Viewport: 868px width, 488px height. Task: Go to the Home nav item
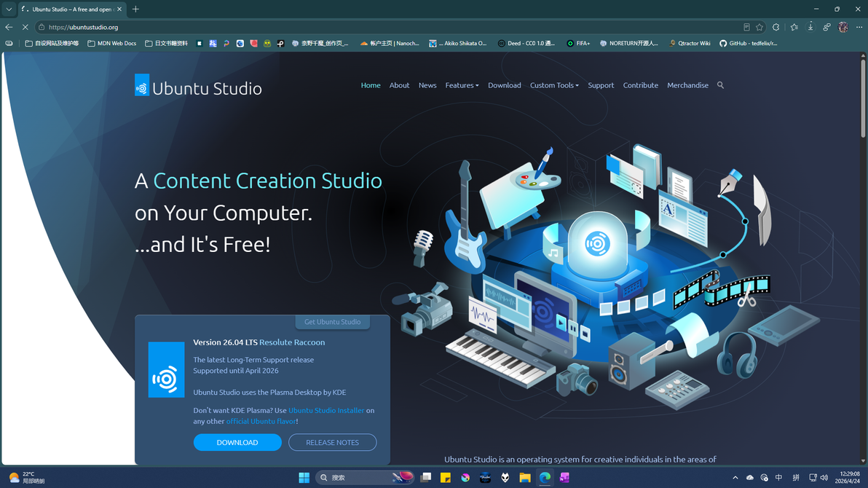(371, 85)
